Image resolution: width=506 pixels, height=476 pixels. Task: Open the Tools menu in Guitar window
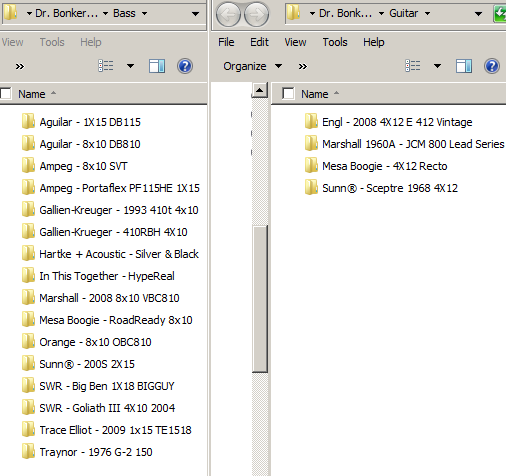(335, 42)
